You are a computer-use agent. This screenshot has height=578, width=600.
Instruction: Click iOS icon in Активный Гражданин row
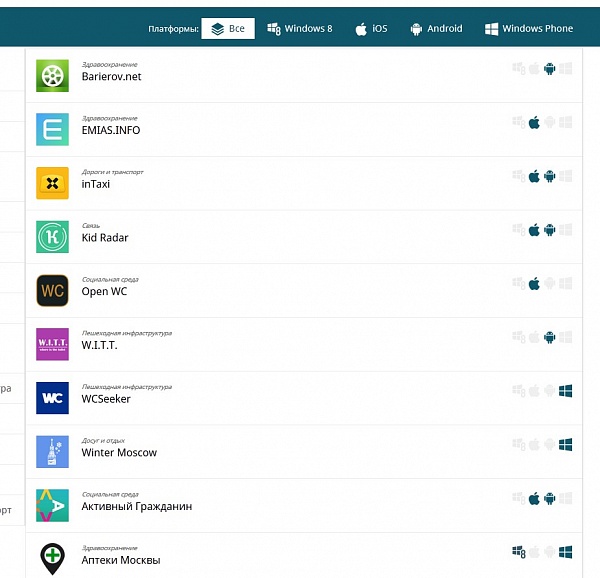[534, 499]
